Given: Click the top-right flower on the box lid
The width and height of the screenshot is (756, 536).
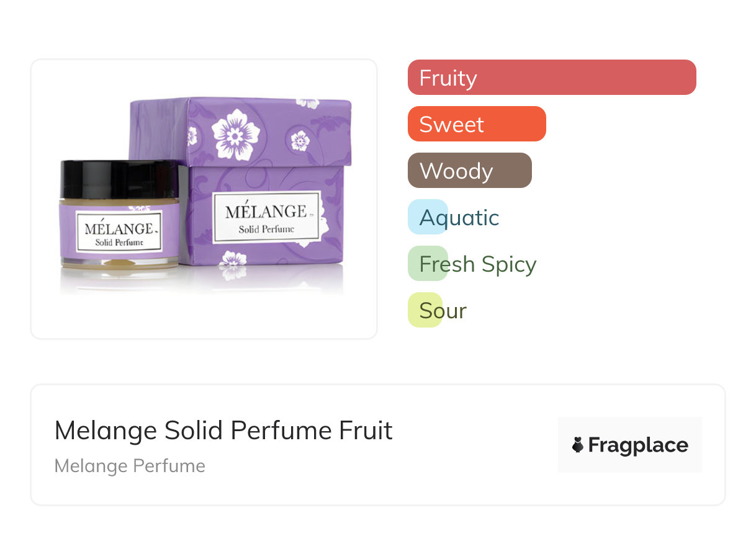Looking at the screenshot, I should [308, 103].
